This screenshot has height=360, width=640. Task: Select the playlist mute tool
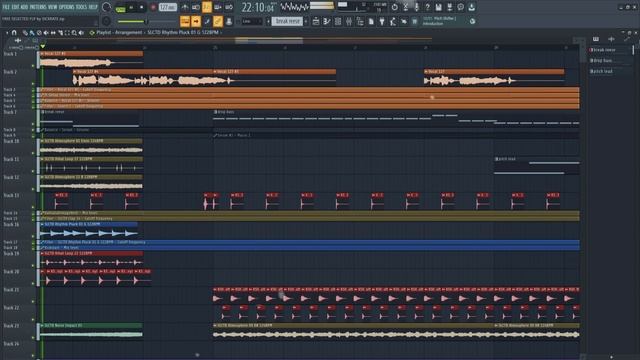point(46,33)
